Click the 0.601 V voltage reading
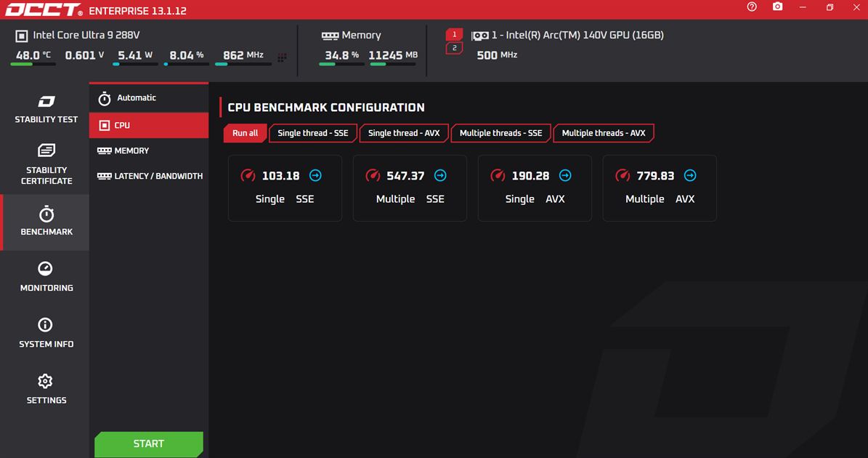Image resolution: width=868 pixels, height=458 pixels. [85, 55]
